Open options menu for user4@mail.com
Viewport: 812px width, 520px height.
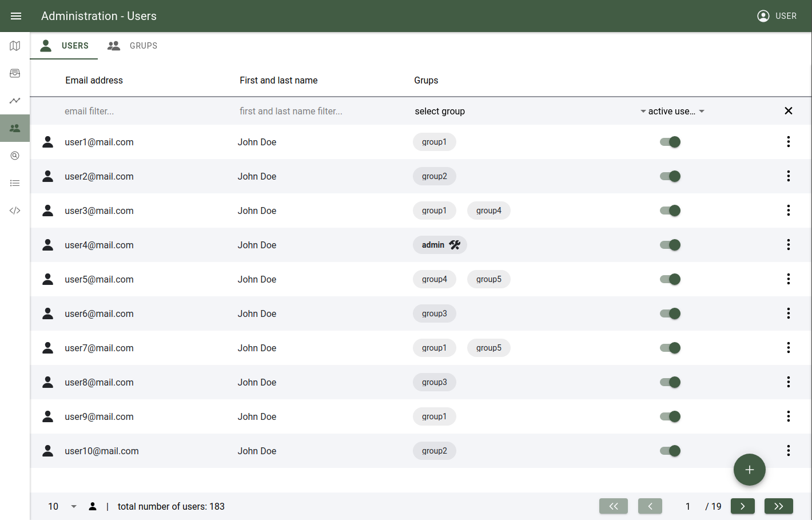[x=789, y=245]
